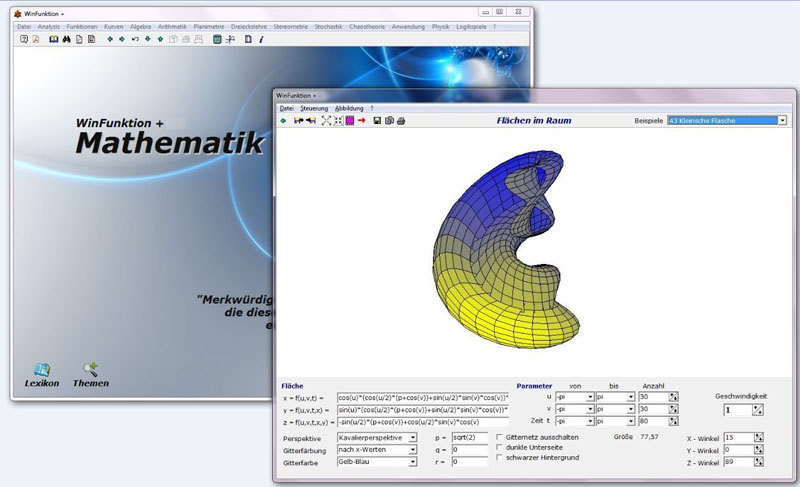This screenshot has width=800, height=487.
Task: Click the italic info icon in main toolbar
Action: [261, 39]
